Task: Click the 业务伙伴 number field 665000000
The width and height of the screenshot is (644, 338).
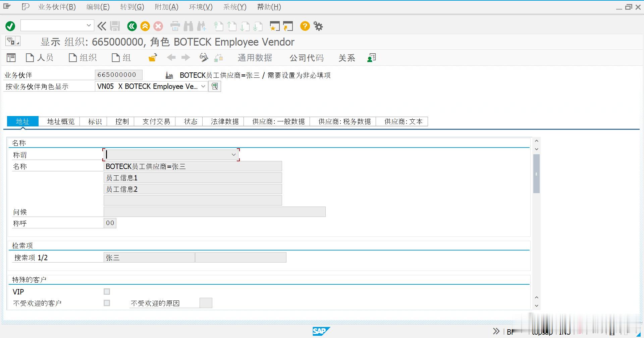Action: tap(119, 75)
